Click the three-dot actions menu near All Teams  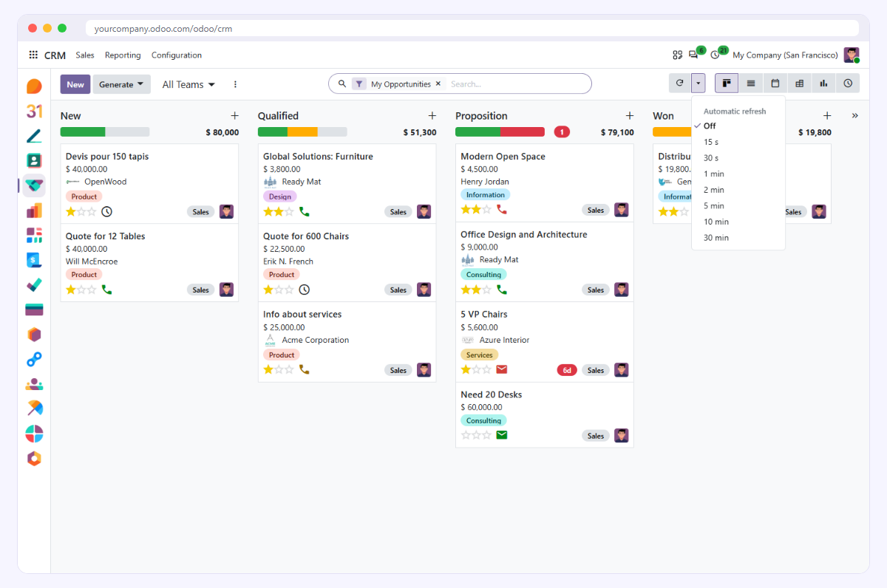(236, 84)
